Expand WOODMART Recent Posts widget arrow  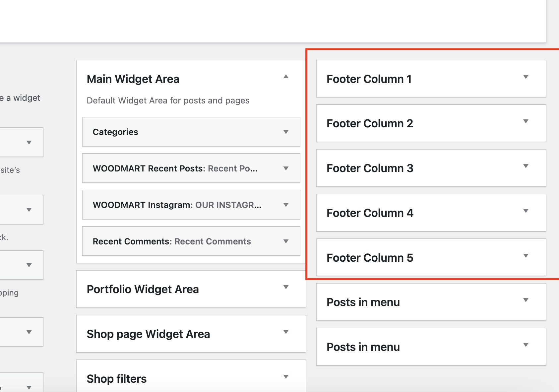pyautogui.click(x=286, y=168)
